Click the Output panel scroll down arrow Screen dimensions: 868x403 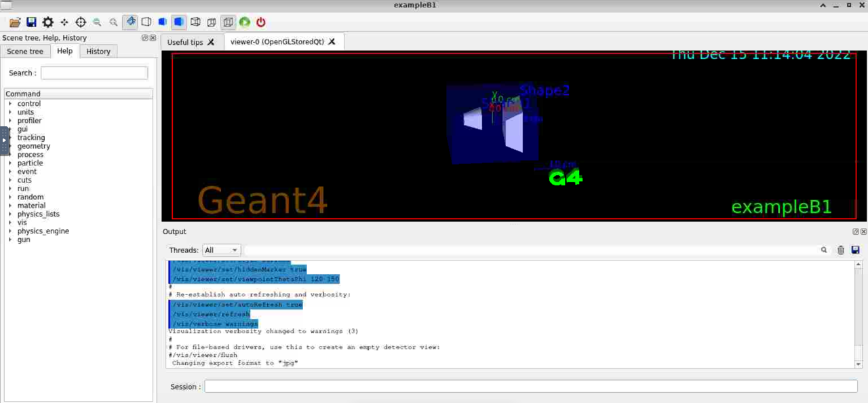coord(859,364)
